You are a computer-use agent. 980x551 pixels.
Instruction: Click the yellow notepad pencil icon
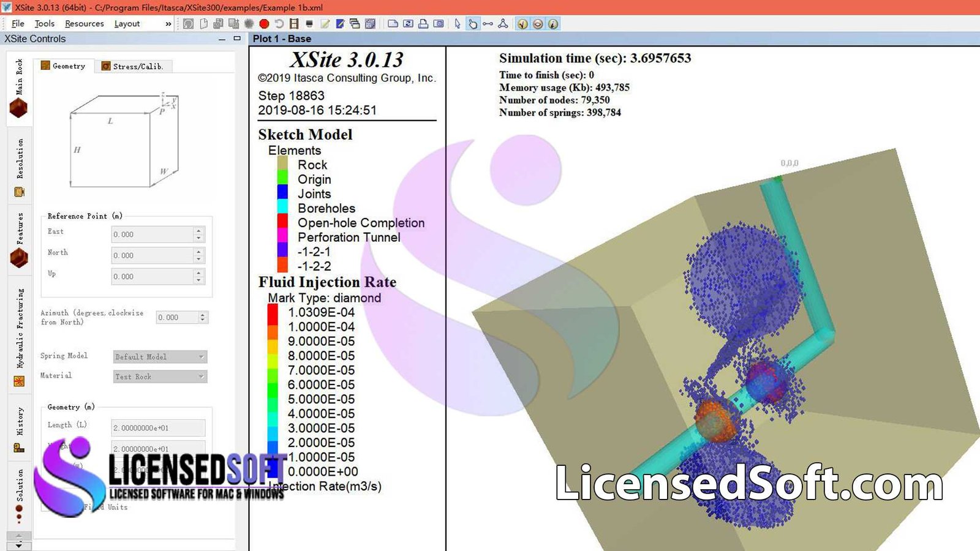(x=325, y=24)
